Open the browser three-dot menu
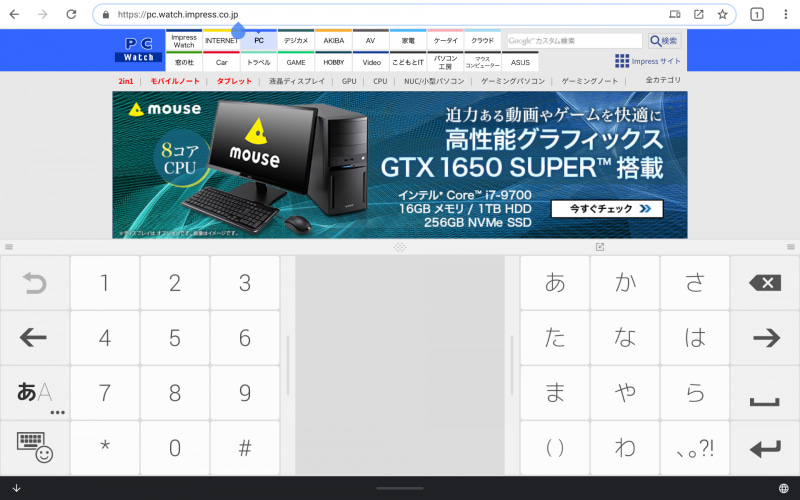The height and width of the screenshot is (500, 800). tap(785, 14)
